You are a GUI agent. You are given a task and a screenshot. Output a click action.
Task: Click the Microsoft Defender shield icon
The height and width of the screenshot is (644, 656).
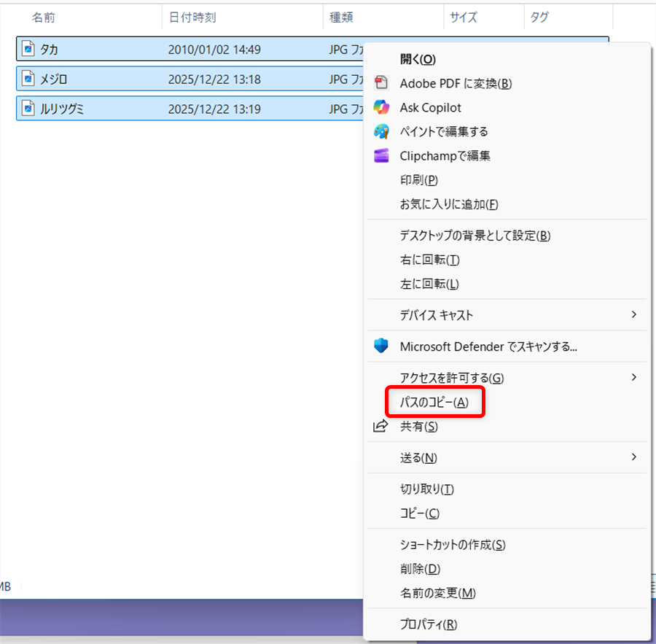coord(380,346)
